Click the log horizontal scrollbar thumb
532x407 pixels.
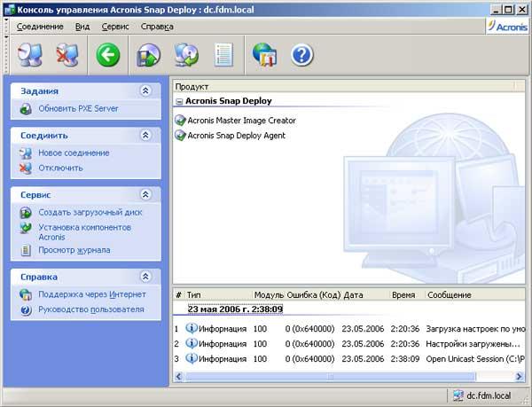330,377
